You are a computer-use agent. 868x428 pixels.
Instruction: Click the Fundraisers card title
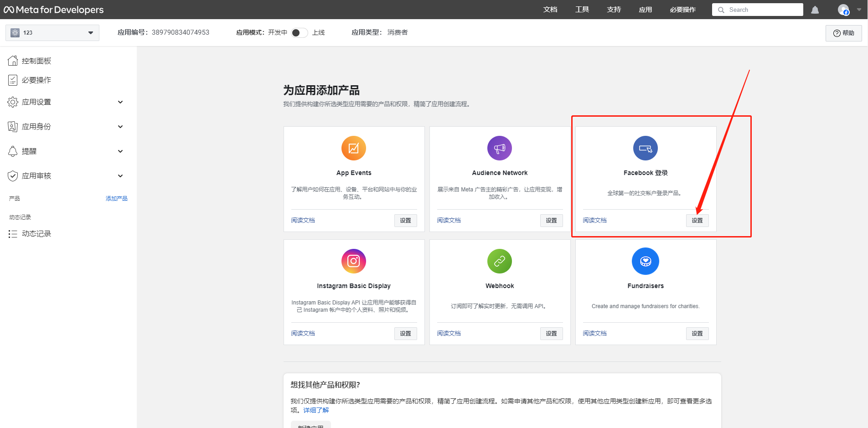pos(646,286)
